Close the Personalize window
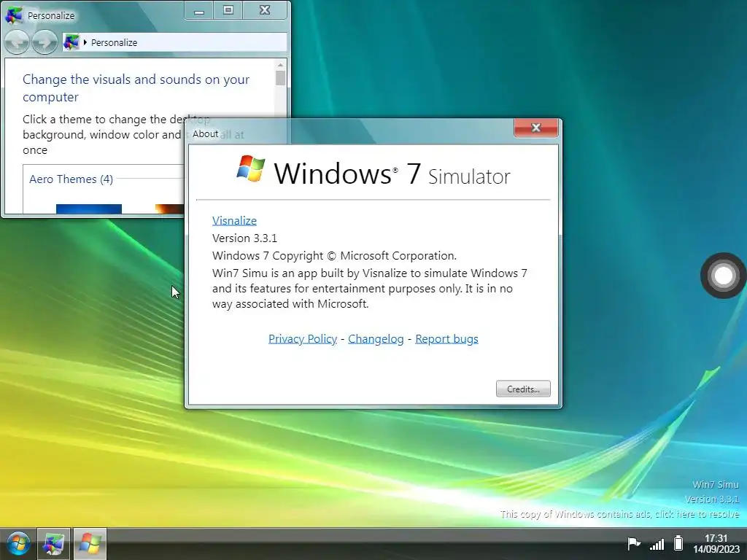Screen dimensions: 747x560 click(x=265, y=10)
